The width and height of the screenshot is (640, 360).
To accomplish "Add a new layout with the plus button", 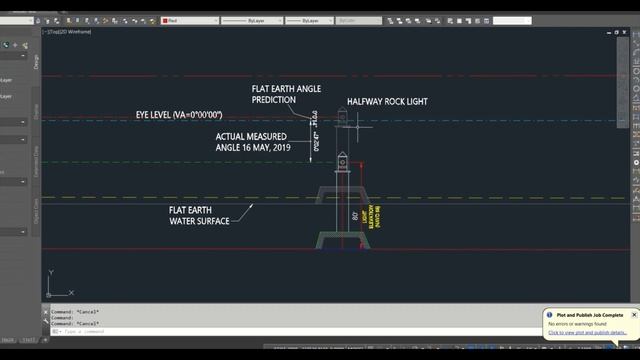I will (x=45, y=340).
